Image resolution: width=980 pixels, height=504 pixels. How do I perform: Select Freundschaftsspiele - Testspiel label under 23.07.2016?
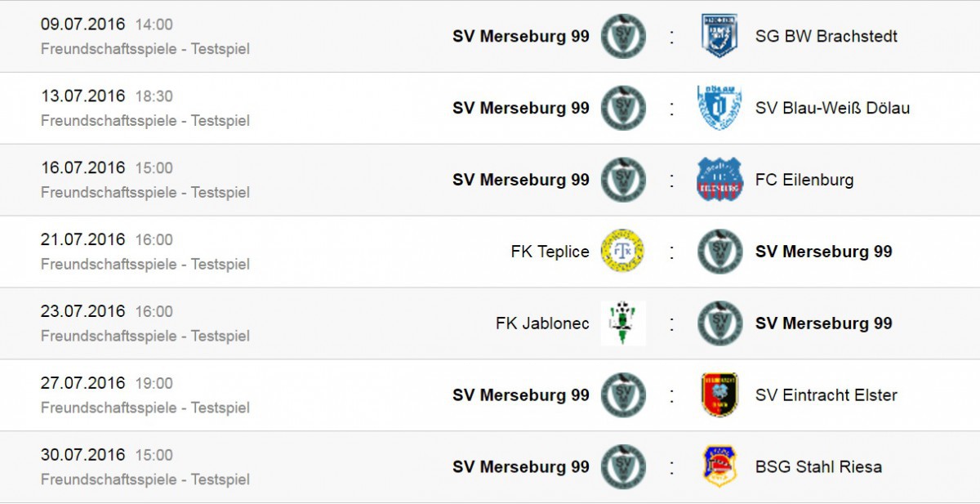[x=145, y=336]
